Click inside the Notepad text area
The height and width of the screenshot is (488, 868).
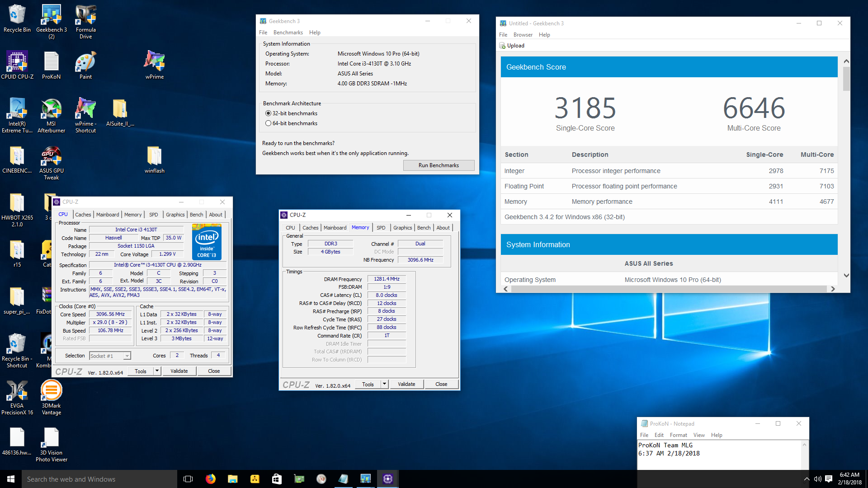[719, 455]
